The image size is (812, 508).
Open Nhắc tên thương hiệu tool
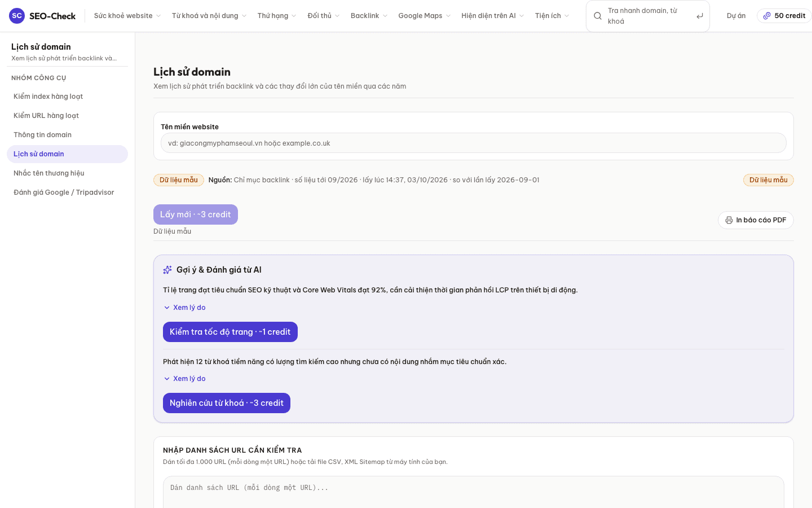[67, 173]
